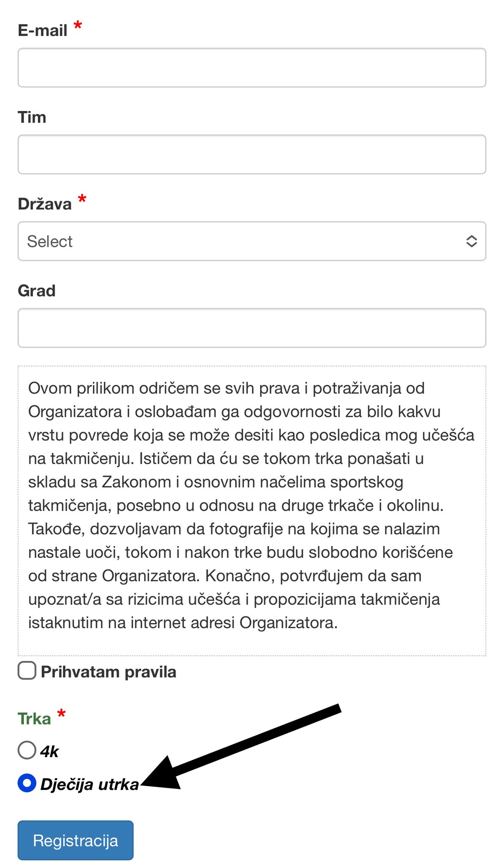Click the "Prihvatam pravila" label text
This screenshot has width=504, height=865.
click(x=108, y=672)
